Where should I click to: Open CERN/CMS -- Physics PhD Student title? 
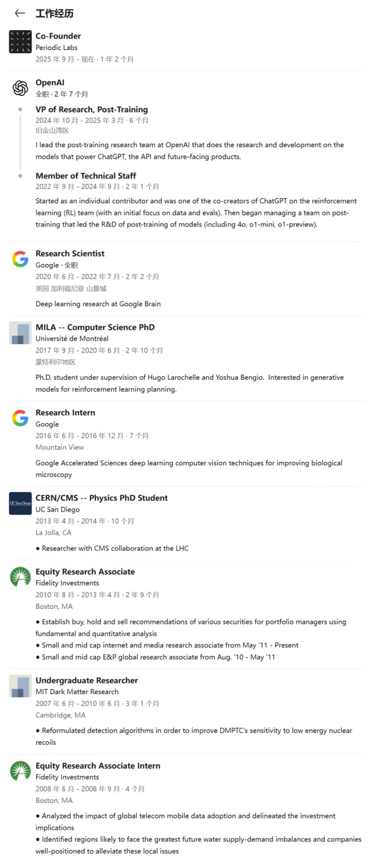coord(101,498)
